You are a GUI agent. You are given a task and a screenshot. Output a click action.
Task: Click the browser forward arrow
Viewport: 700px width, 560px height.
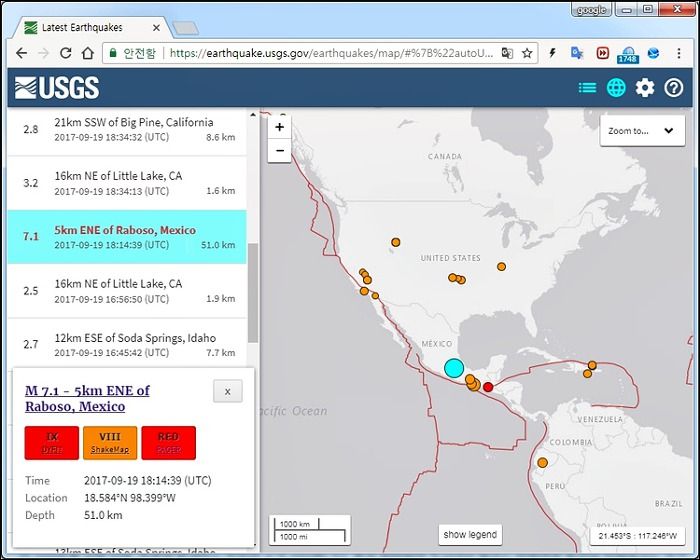[x=43, y=53]
